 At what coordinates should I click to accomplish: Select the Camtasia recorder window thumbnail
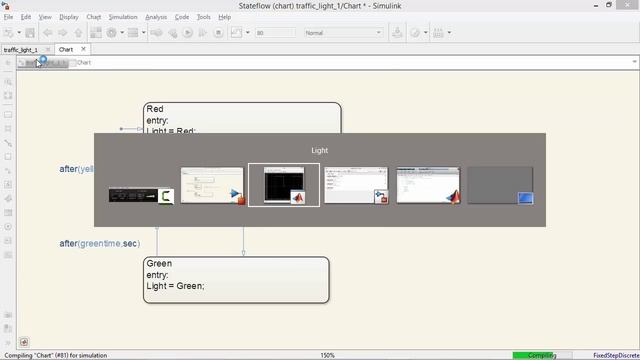point(141,195)
